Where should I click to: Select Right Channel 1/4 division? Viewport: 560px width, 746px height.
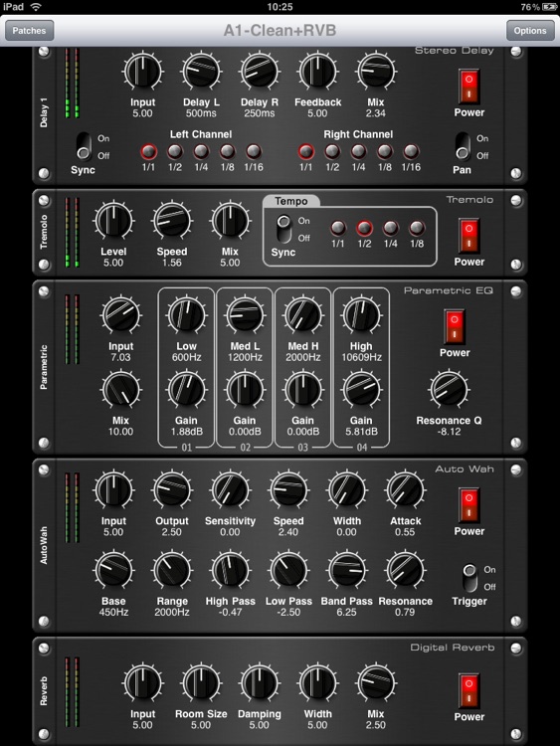[359, 152]
